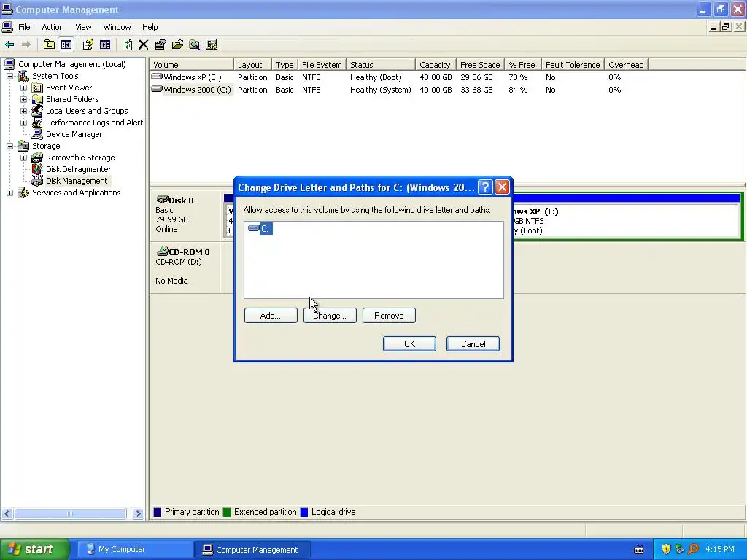The width and height of the screenshot is (747, 560).
Task: Click the Windows XP (E:) volume icon
Action: point(157,76)
